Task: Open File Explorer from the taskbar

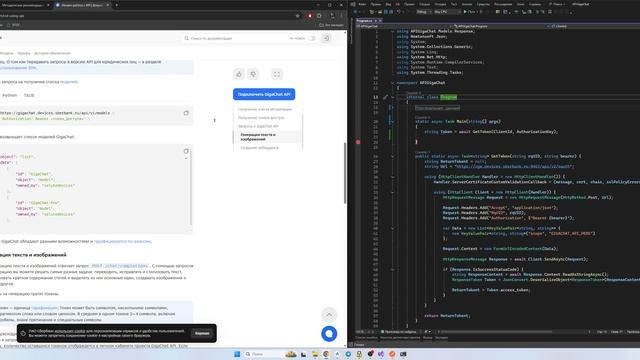Action: coord(315,354)
